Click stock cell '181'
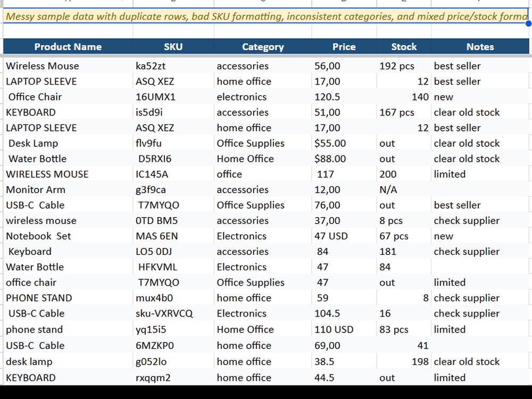532x399 pixels. (404, 252)
